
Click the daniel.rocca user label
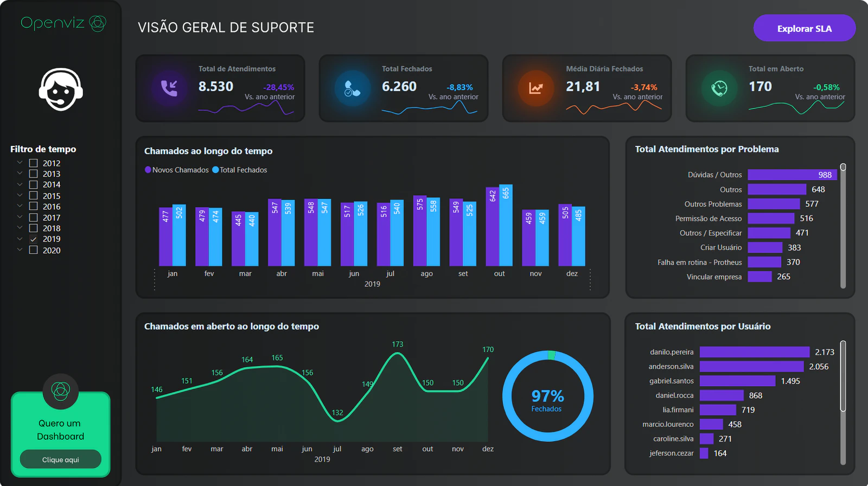tap(674, 395)
